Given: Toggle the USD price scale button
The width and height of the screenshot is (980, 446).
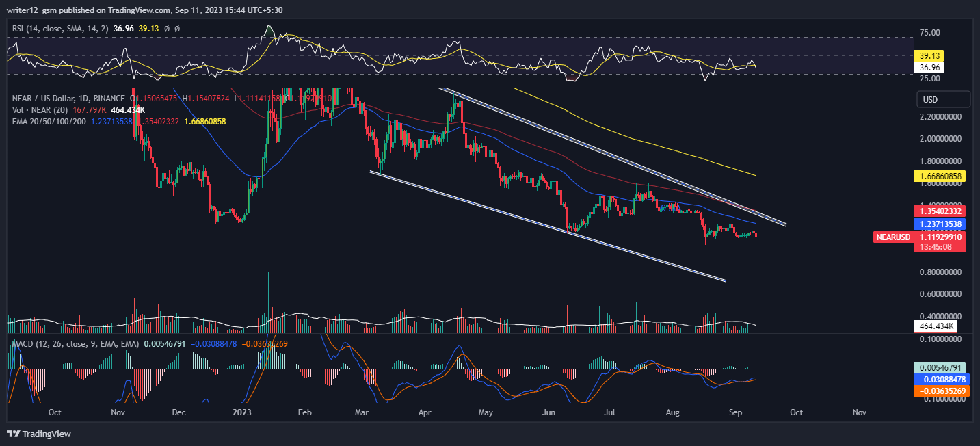Looking at the screenshot, I should pos(942,99).
